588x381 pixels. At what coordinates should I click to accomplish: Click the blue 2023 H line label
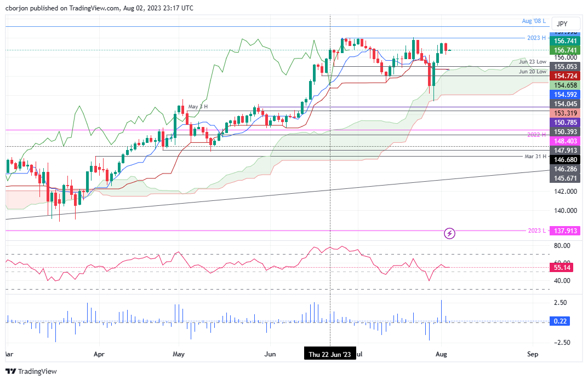pyautogui.click(x=535, y=38)
